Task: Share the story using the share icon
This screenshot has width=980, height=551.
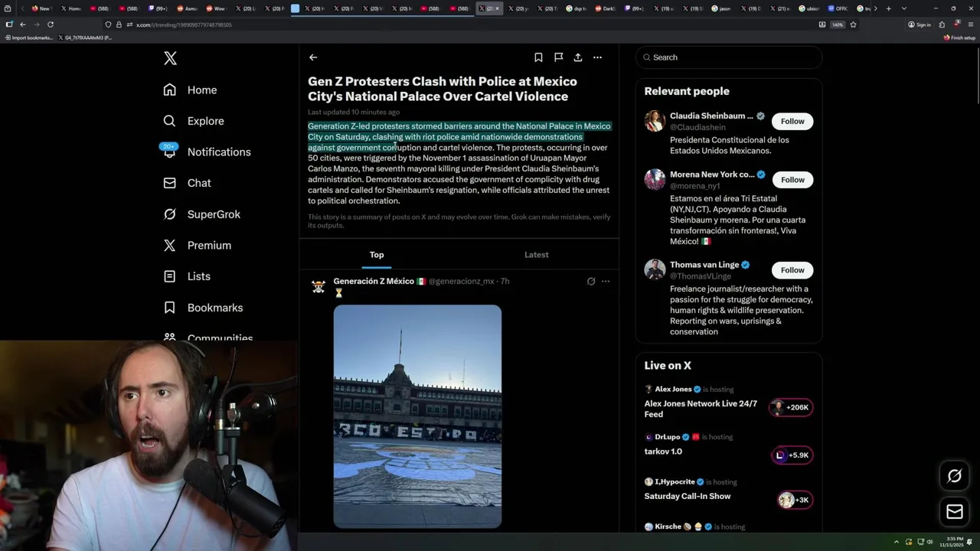Action: [578, 57]
